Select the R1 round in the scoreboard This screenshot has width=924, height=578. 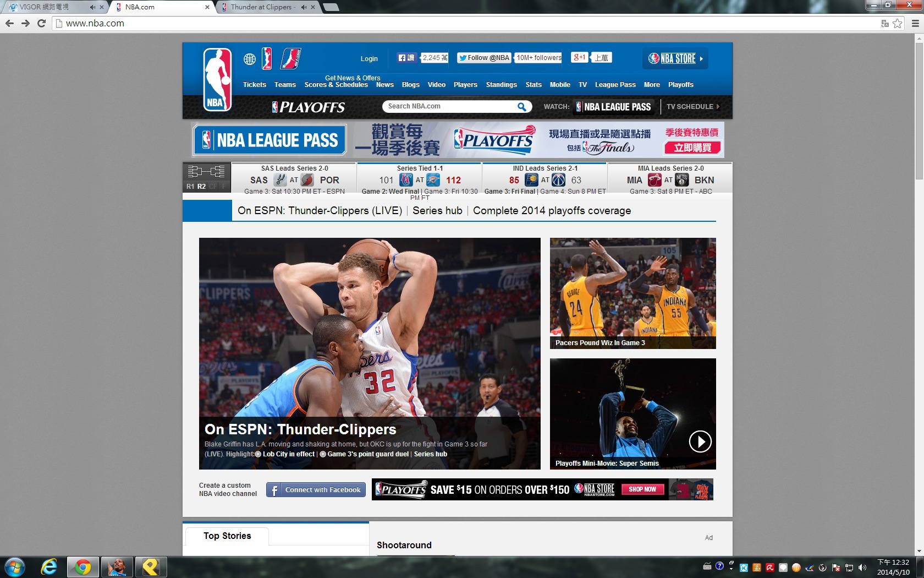point(190,187)
